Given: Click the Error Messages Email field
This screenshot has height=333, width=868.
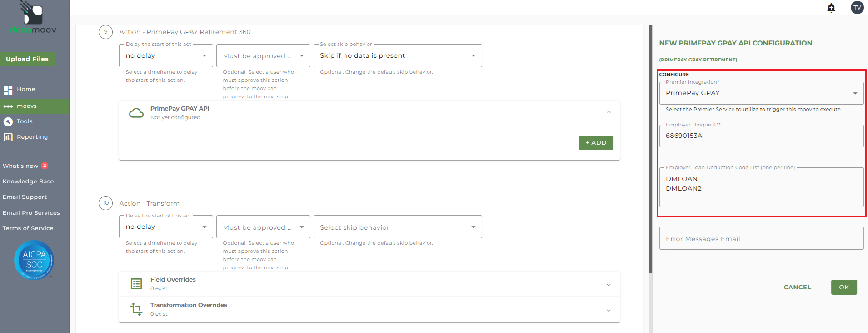Looking at the screenshot, I should click(761, 238).
